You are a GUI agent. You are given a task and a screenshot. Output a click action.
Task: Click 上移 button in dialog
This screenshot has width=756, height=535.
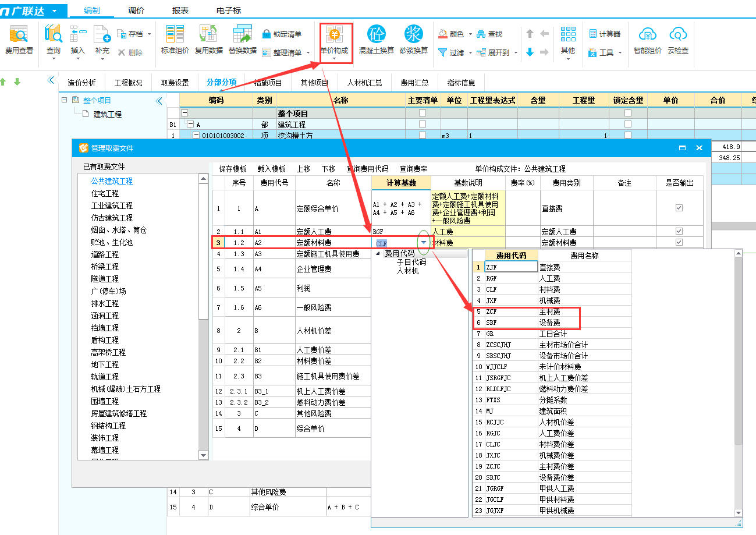coord(303,169)
